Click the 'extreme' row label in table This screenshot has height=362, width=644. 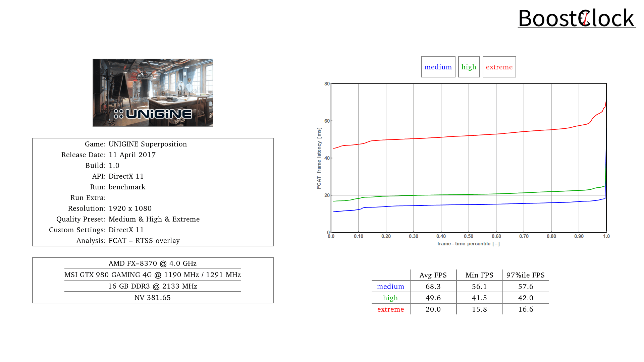click(x=391, y=309)
